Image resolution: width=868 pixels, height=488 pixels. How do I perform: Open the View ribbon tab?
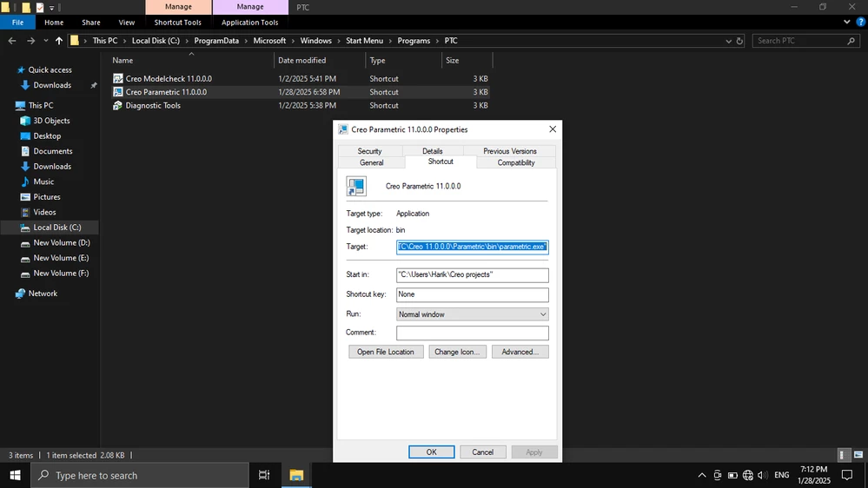[x=126, y=22]
